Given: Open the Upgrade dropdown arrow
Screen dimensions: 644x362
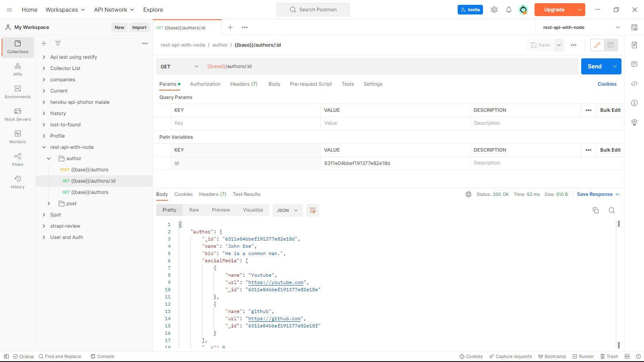Looking at the screenshot, I should click(580, 10).
